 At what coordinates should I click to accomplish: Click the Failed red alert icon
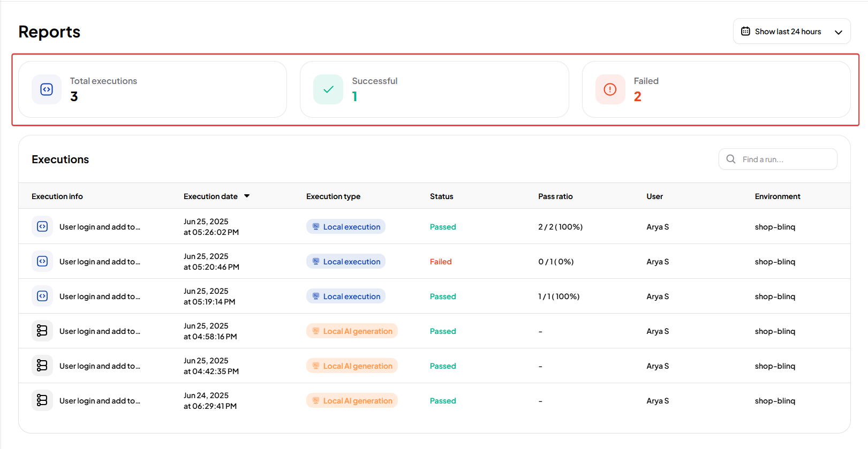click(610, 89)
